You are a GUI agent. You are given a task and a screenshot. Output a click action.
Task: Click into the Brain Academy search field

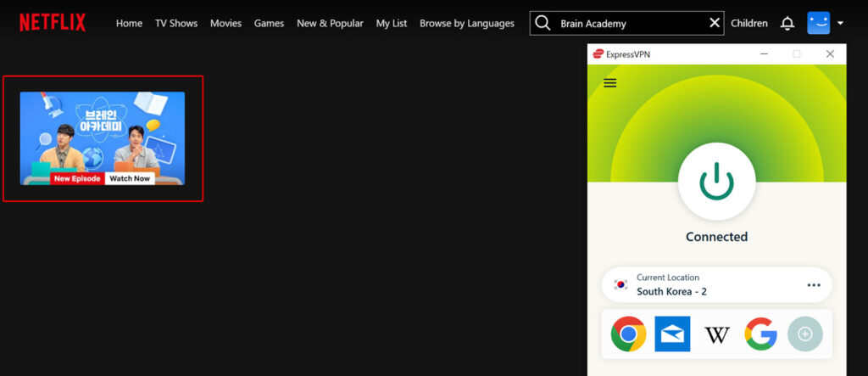626,23
